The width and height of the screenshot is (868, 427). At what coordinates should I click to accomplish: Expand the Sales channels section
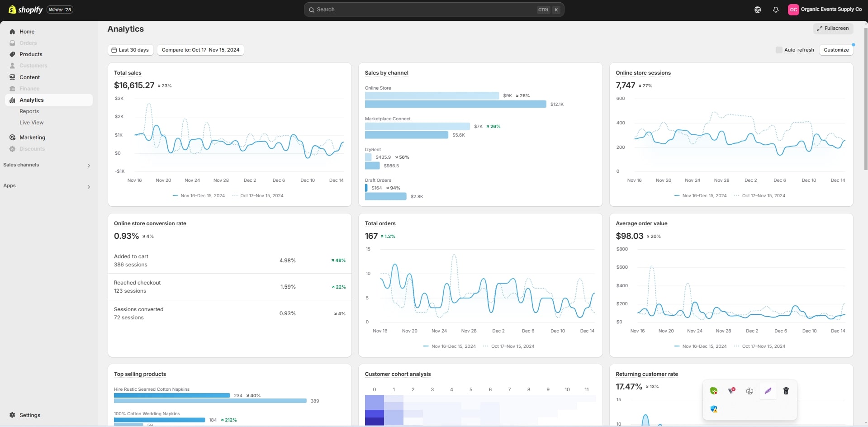click(89, 166)
